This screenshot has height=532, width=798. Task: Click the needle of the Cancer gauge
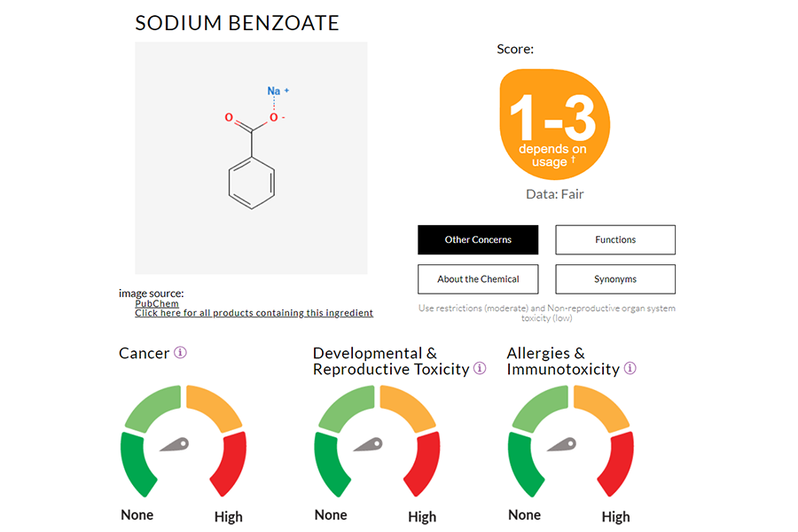pos(174,445)
